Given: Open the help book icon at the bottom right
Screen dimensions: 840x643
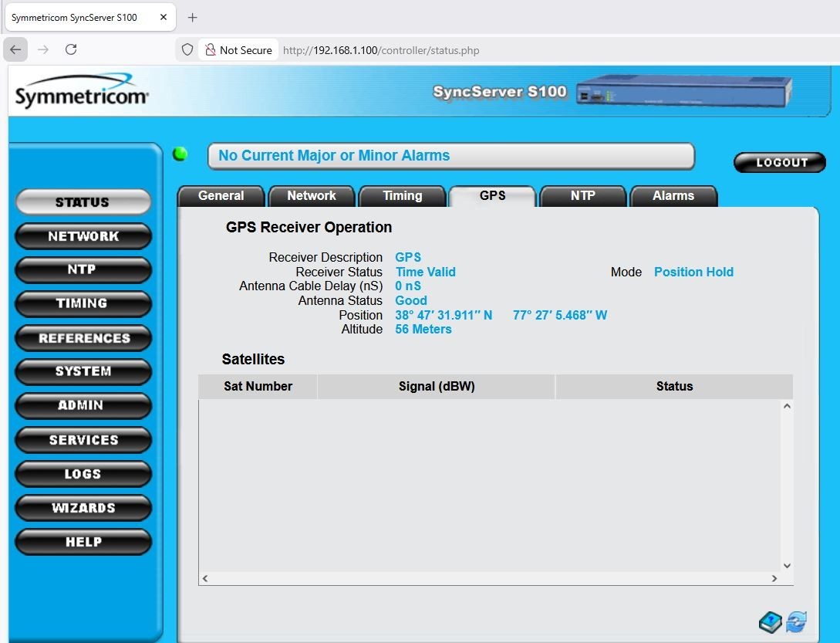Looking at the screenshot, I should coord(771,622).
